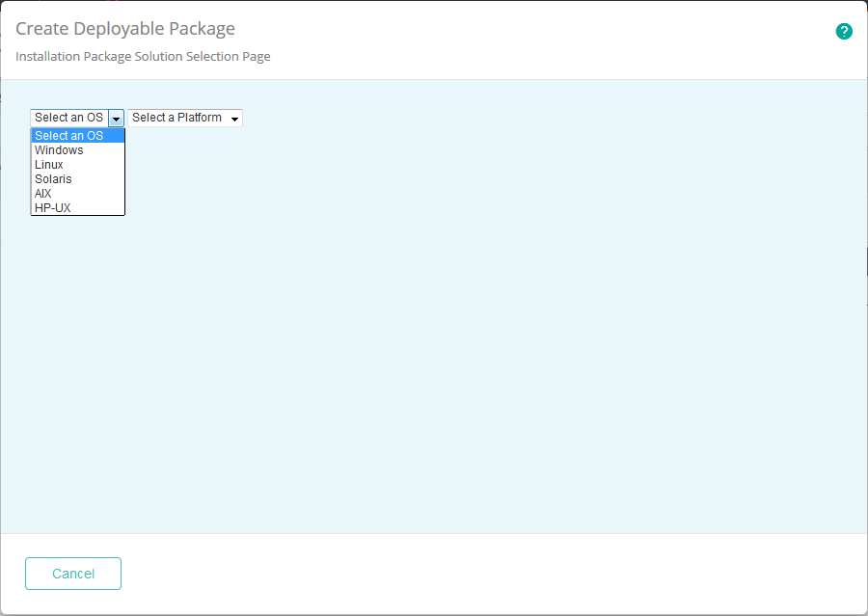Click the blank footer area right of Cancel
868x616 pixels.
tap(482, 574)
